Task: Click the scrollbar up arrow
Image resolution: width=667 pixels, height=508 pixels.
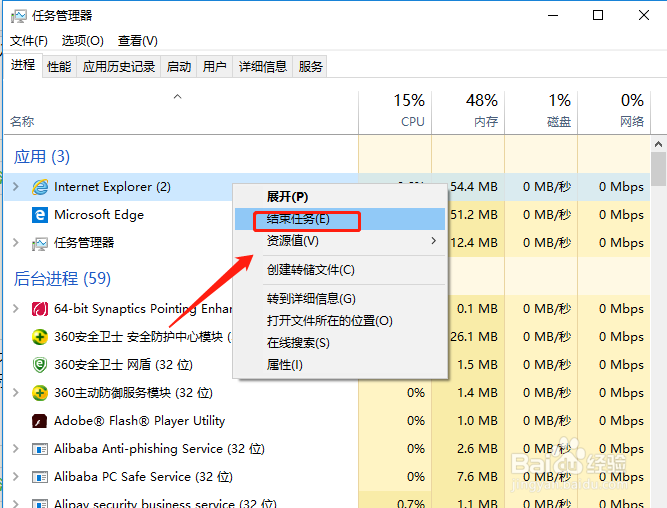Action: (658, 144)
